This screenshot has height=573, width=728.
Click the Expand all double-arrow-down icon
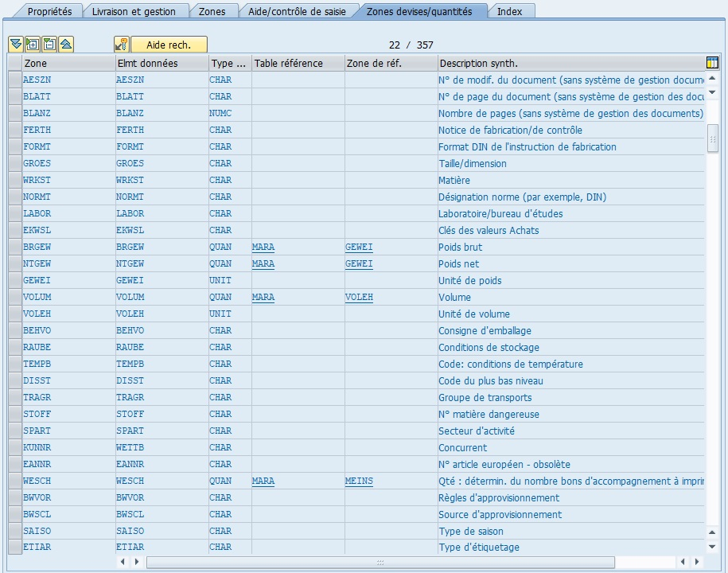pyautogui.click(x=16, y=45)
